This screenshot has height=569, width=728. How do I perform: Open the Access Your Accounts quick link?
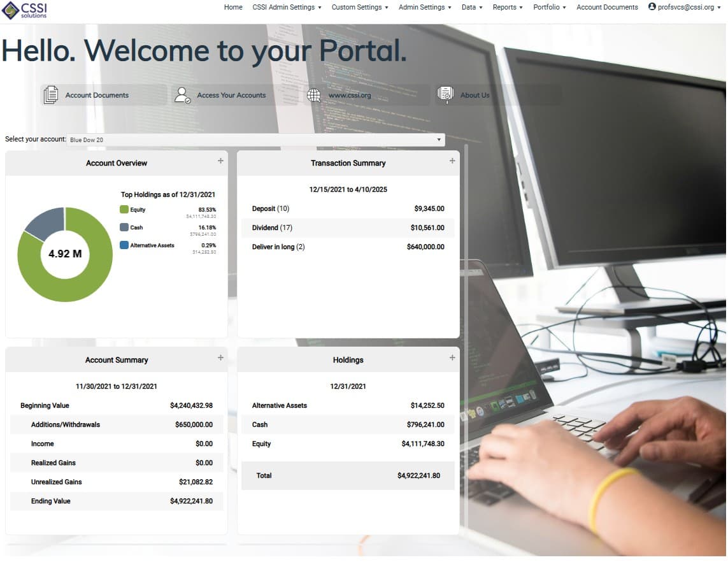[231, 94]
